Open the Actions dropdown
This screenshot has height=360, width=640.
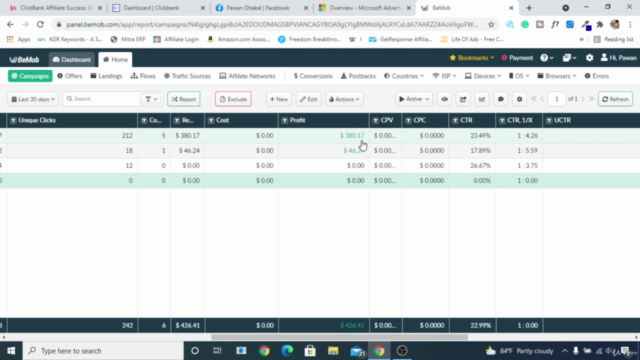[344, 99]
